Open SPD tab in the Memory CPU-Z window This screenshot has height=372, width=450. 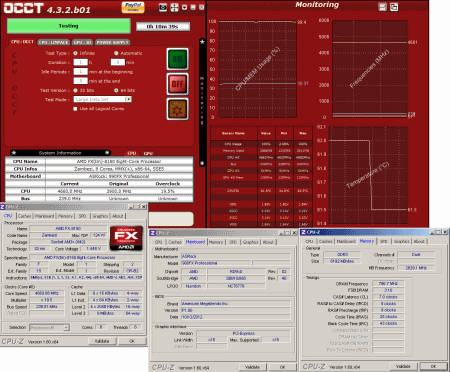coord(383,241)
